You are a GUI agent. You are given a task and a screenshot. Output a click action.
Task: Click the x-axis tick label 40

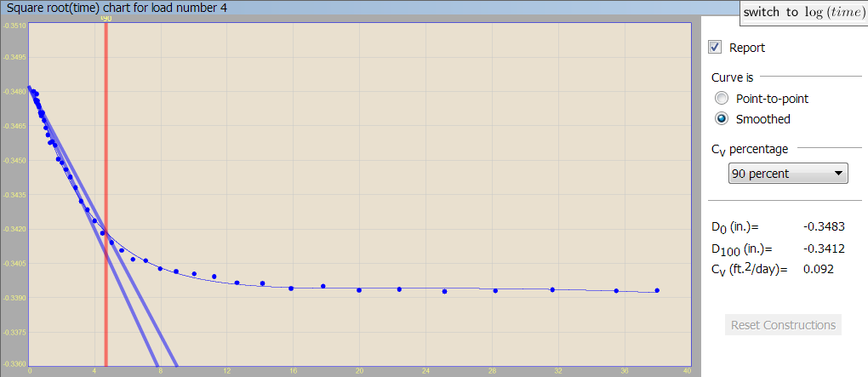click(x=687, y=371)
